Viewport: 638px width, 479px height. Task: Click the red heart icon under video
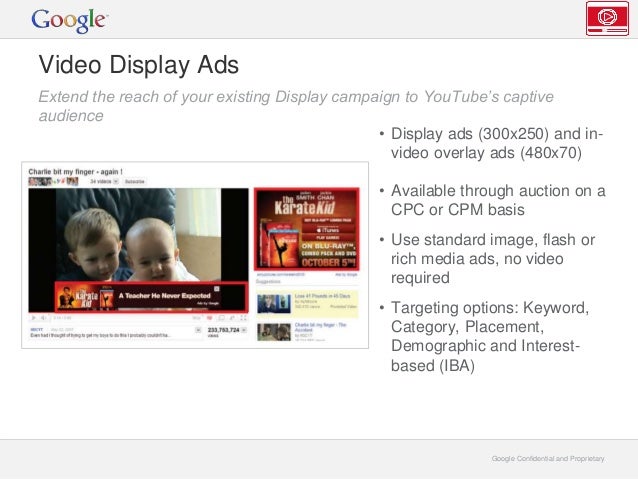tap(210, 318)
